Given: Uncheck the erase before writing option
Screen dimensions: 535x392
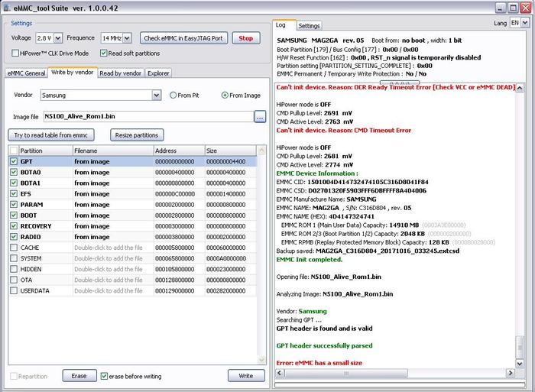Looking at the screenshot, I should 105,376.
